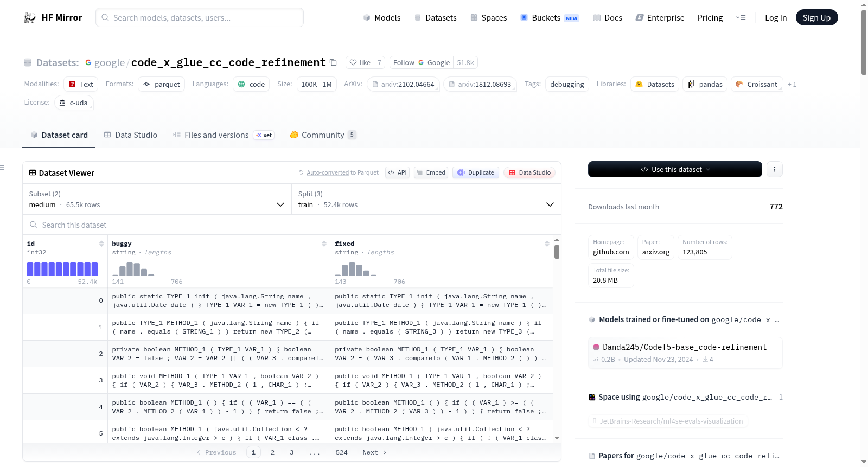Go to Spaces in the navigation
Image resolution: width=868 pixels, height=467 pixels.
(488, 18)
